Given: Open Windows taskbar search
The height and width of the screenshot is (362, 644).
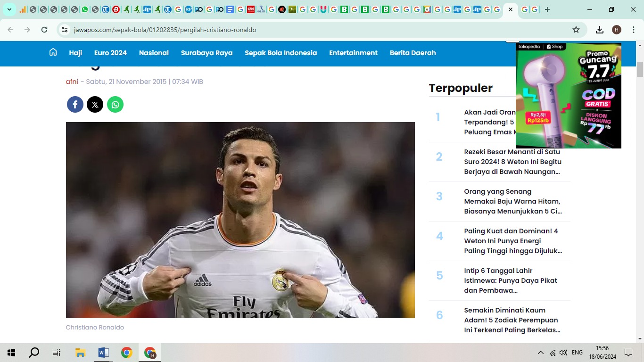Looking at the screenshot, I should [34, 353].
